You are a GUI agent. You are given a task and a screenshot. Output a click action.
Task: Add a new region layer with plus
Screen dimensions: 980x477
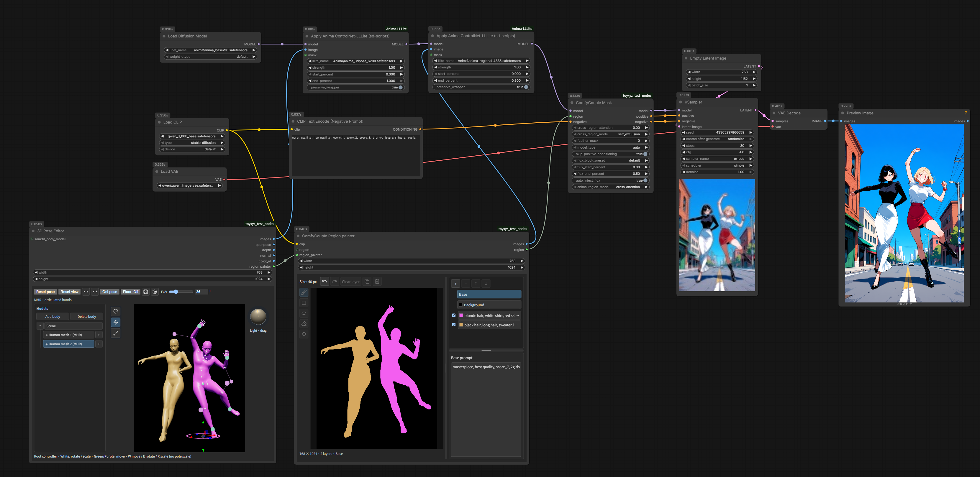455,284
